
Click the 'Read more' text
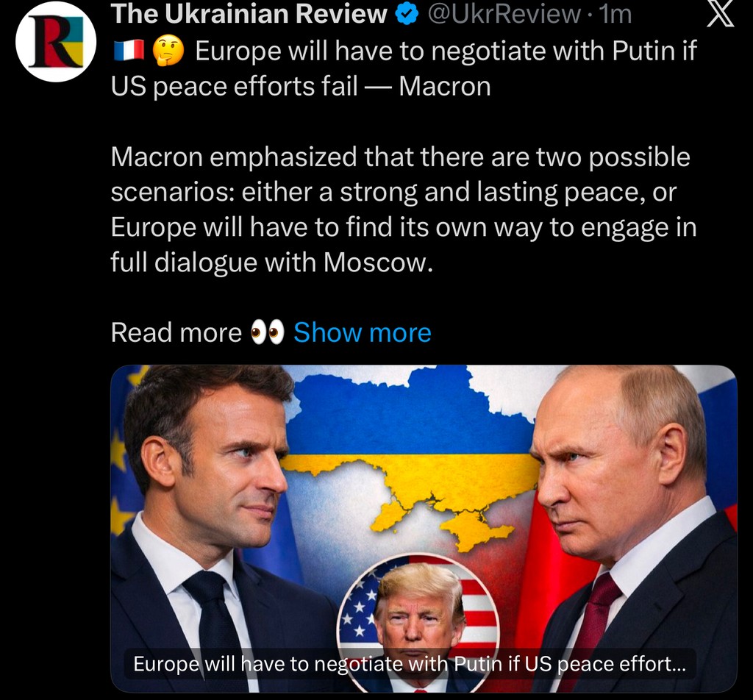point(176,332)
